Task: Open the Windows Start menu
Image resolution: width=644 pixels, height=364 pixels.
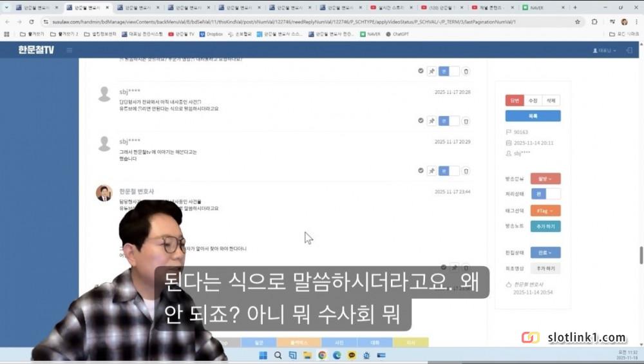Action: [x=263, y=355]
